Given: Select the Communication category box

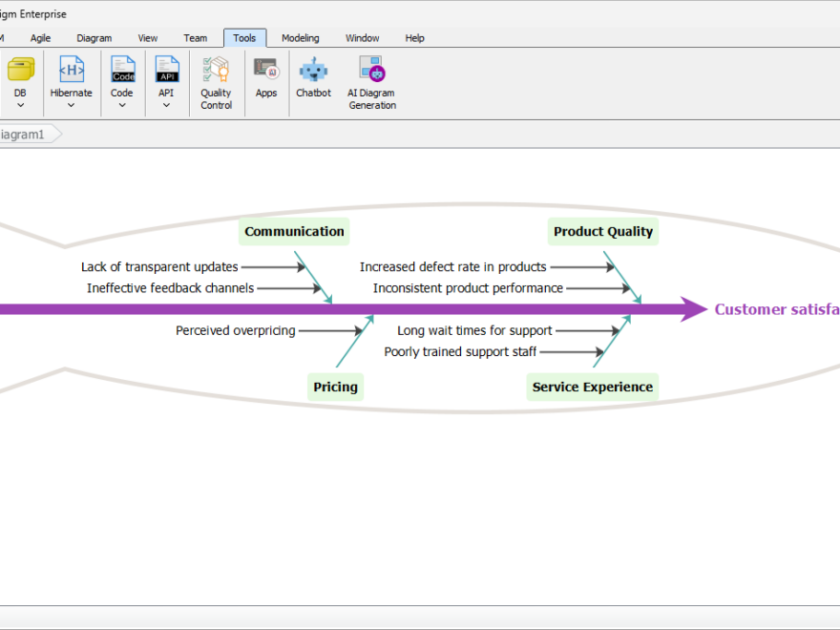Looking at the screenshot, I should tap(294, 231).
